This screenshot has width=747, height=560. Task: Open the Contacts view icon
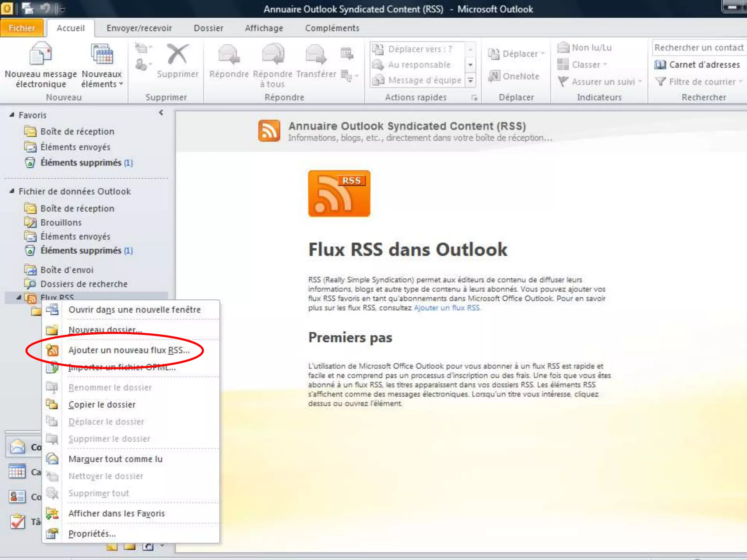18,497
